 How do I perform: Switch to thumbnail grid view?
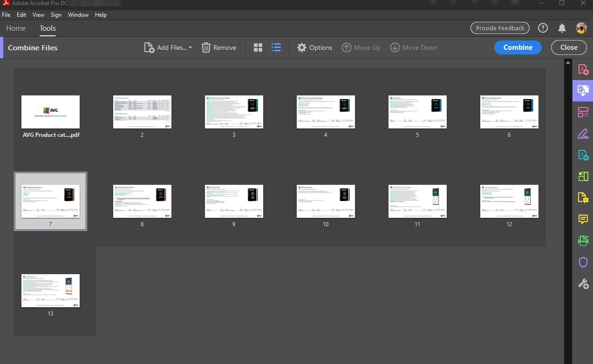coord(258,47)
